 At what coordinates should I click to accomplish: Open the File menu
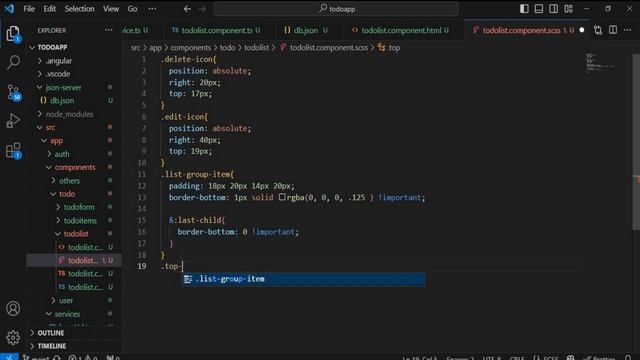29,9
